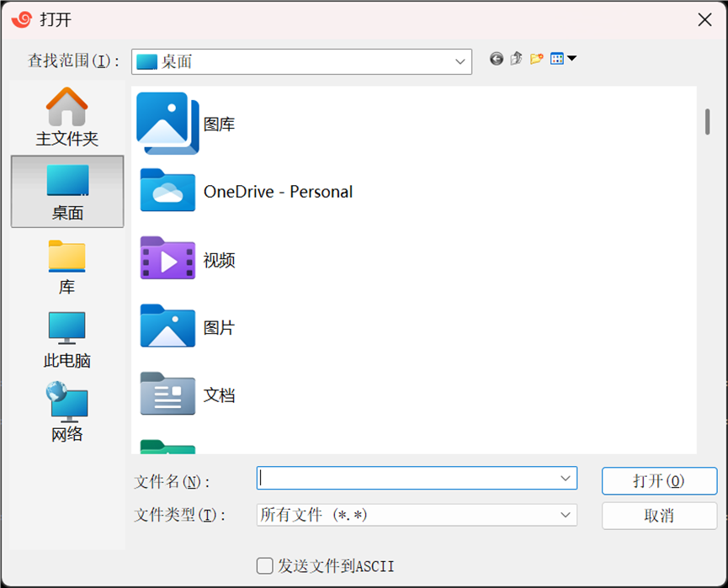Click the 打开(O) button

click(x=659, y=481)
